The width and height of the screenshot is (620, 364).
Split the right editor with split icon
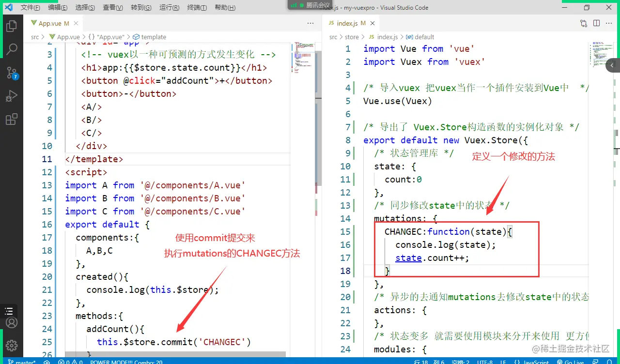[597, 23]
